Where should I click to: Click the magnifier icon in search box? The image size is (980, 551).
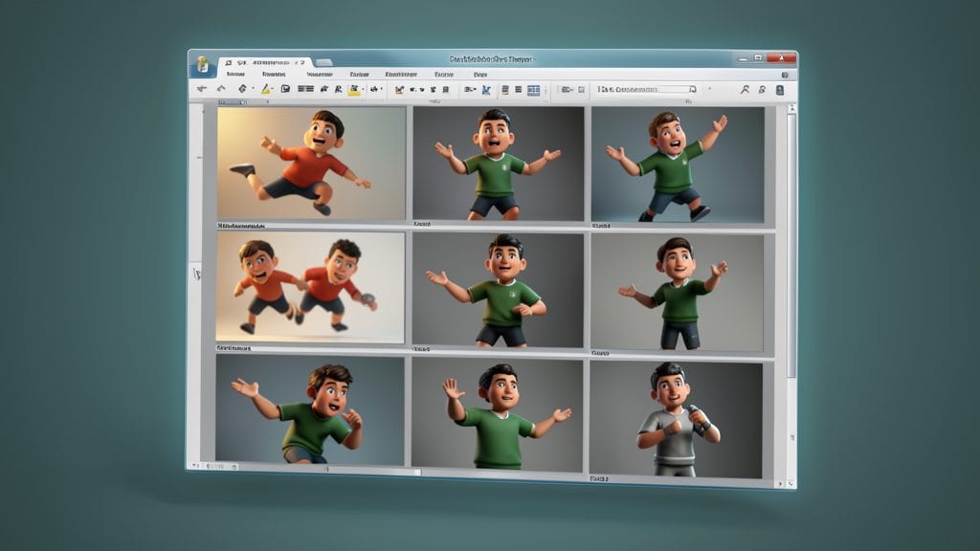[x=693, y=89]
